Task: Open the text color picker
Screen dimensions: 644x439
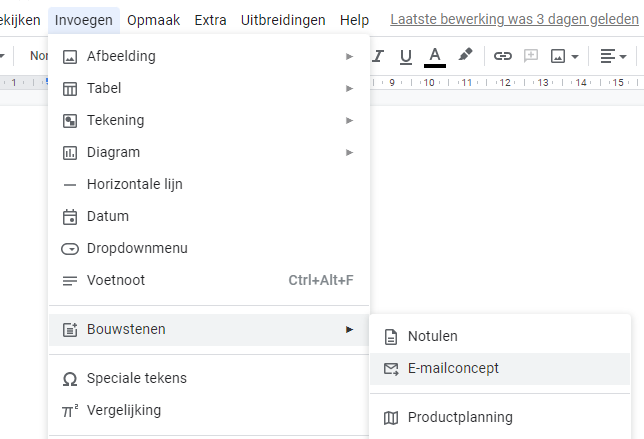Action: [x=435, y=56]
